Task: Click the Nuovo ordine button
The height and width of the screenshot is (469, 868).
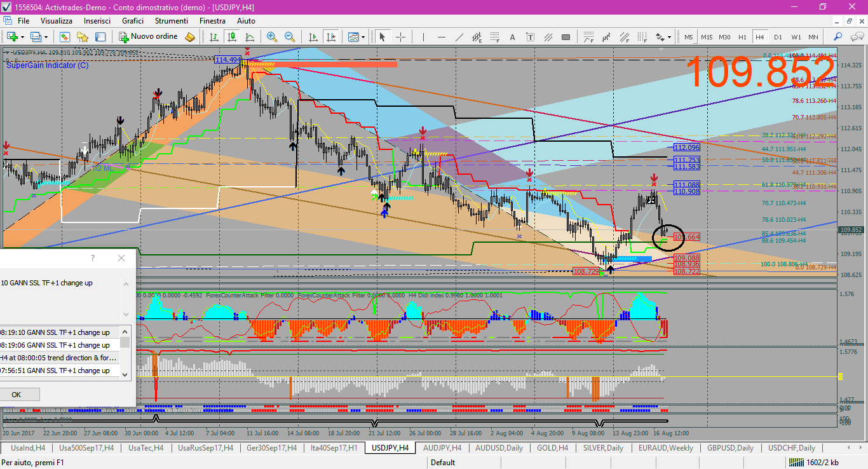Action: click(x=148, y=37)
